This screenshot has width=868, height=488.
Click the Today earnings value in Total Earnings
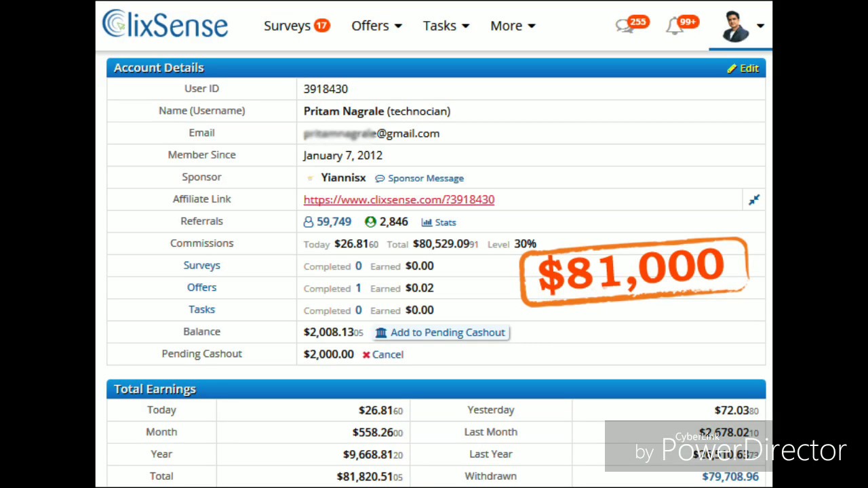tap(380, 410)
